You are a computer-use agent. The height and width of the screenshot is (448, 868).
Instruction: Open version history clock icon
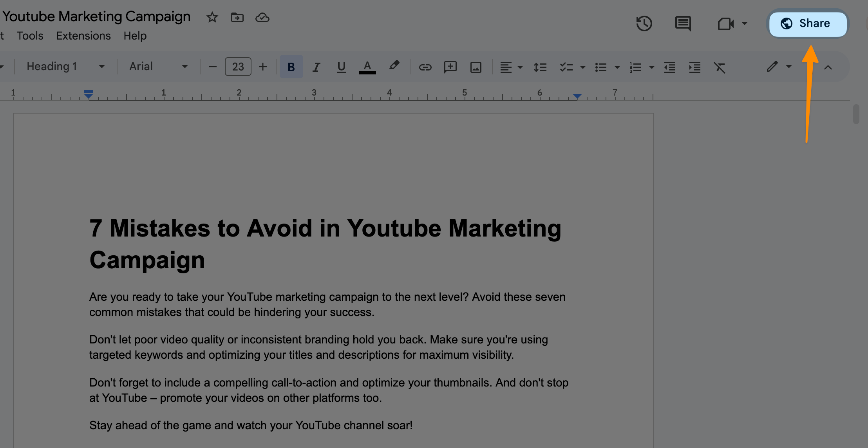click(x=644, y=23)
